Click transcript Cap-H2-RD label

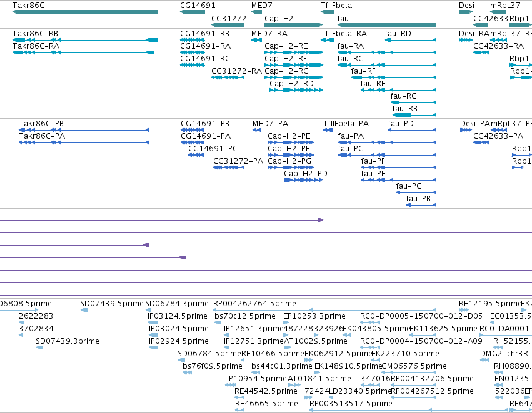tap(291, 84)
